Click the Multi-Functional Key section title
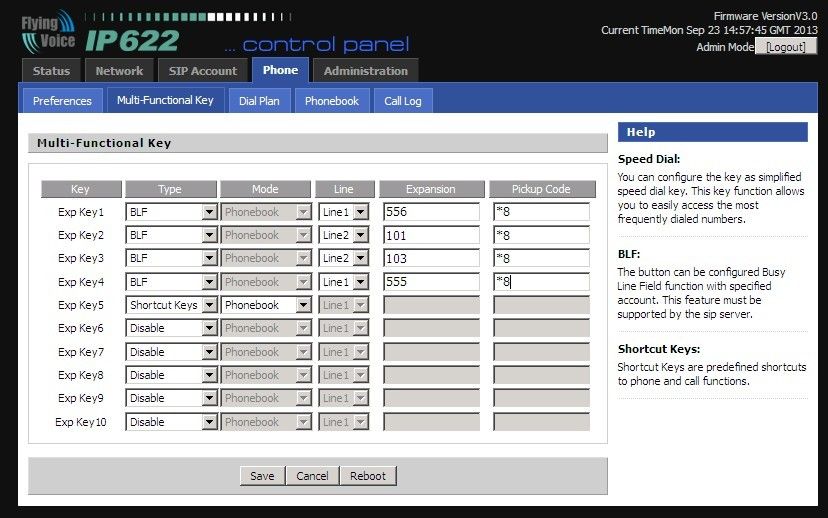The height and width of the screenshot is (518, 828). point(104,143)
